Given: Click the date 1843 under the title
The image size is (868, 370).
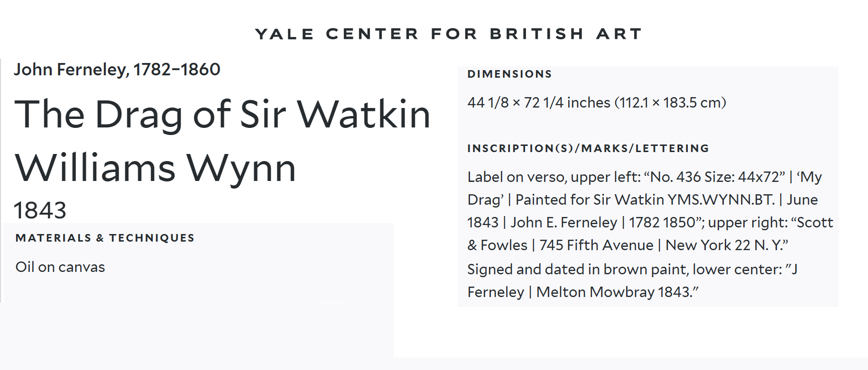Looking at the screenshot, I should (x=40, y=210).
